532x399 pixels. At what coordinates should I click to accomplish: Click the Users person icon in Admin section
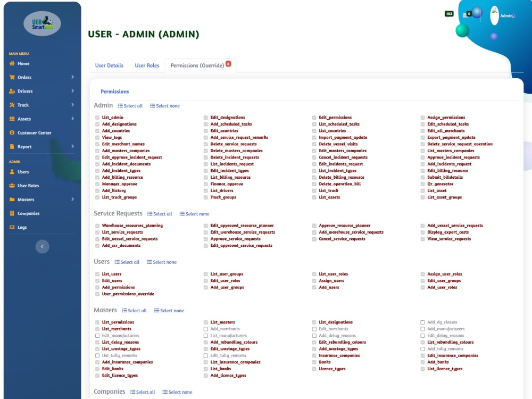[x=12, y=172]
